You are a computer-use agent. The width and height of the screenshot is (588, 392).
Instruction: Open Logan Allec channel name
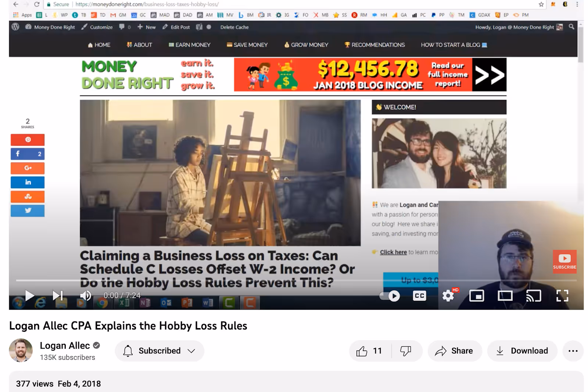(65, 346)
